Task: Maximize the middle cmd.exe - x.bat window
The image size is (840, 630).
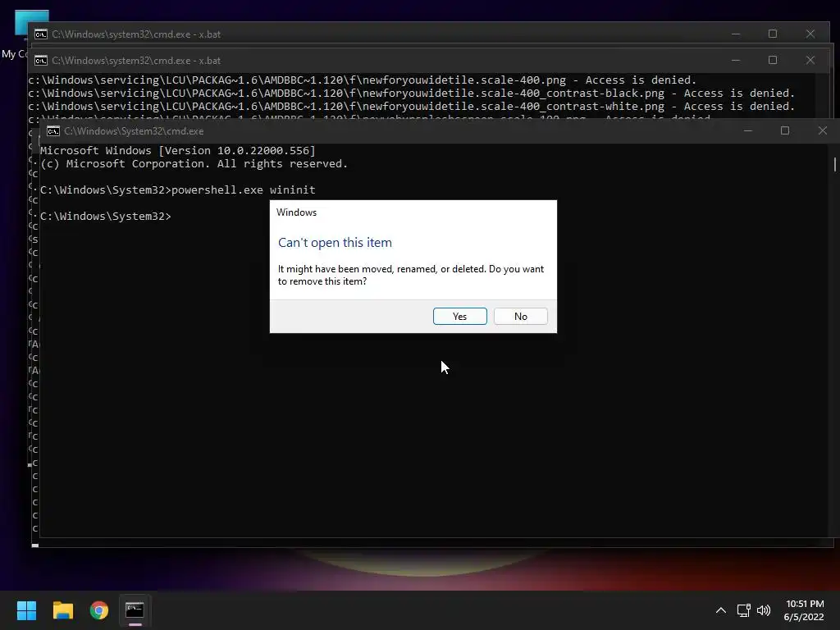Action: coord(773,60)
